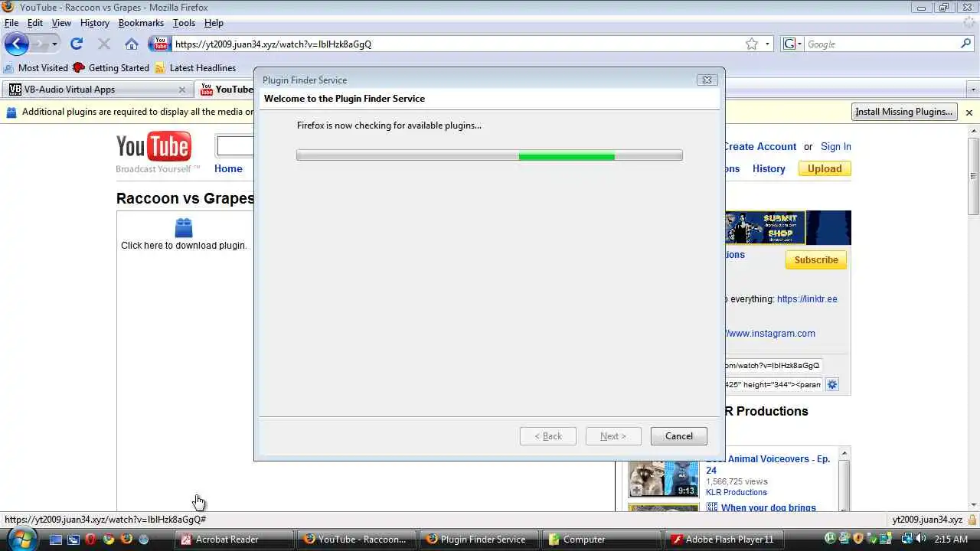Launch Firefox from quick launch

click(126, 540)
